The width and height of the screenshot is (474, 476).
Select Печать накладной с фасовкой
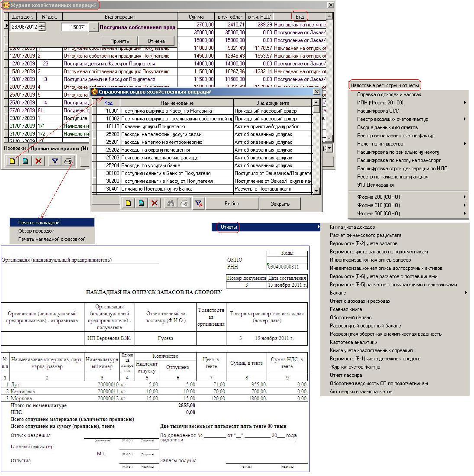pyautogui.click(x=52, y=239)
